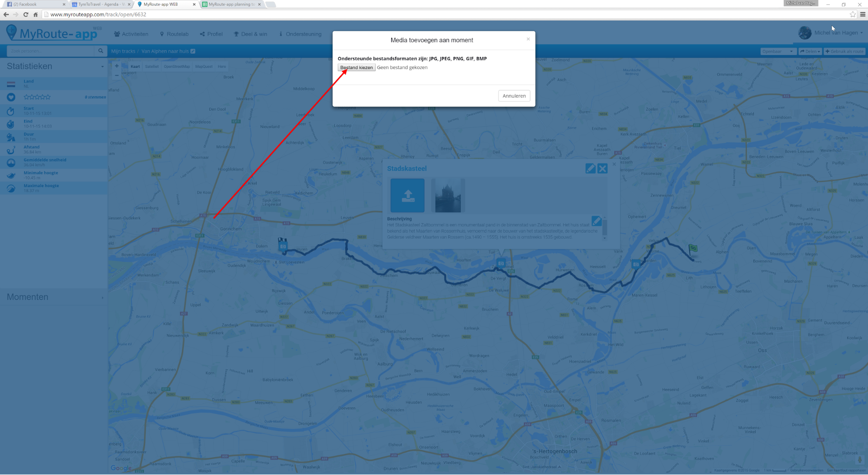
Task: Click the search magnifier icon
Action: click(x=101, y=51)
